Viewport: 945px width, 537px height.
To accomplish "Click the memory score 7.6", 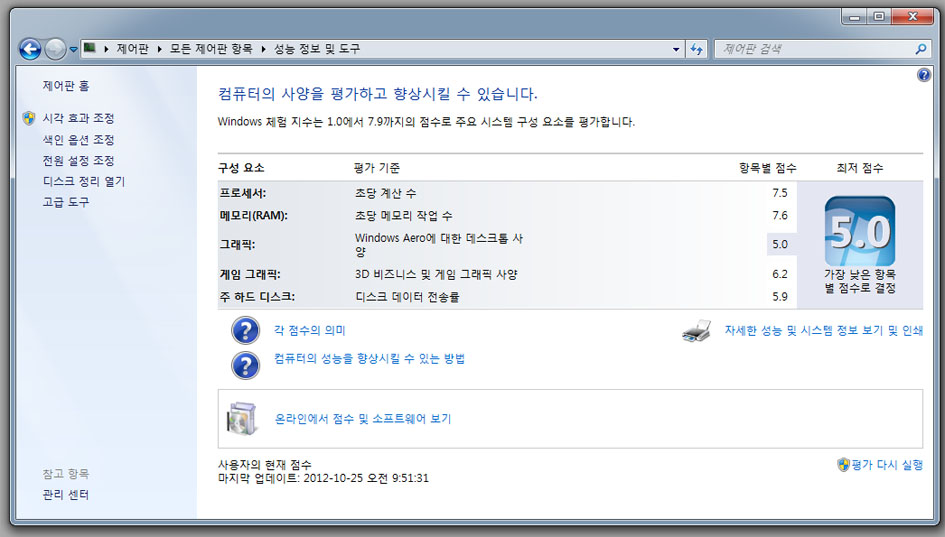I will click(x=780, y=215).
